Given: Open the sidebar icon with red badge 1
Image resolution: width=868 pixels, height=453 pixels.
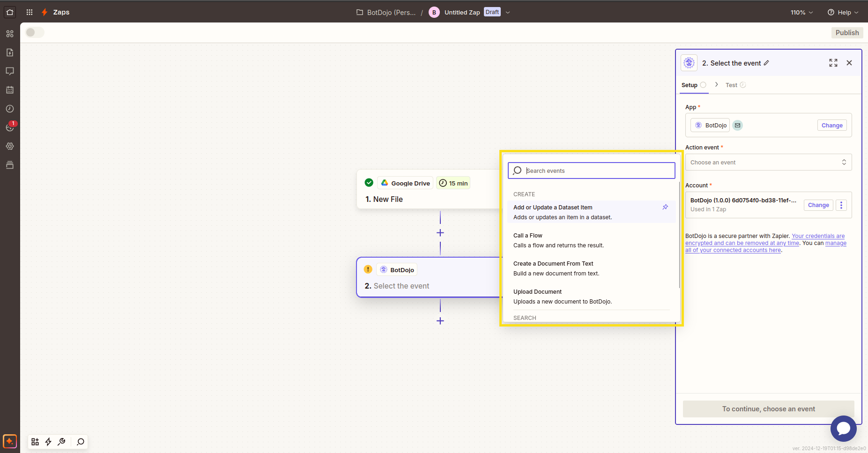Looking at the screenshot, I should click(10, 127).
